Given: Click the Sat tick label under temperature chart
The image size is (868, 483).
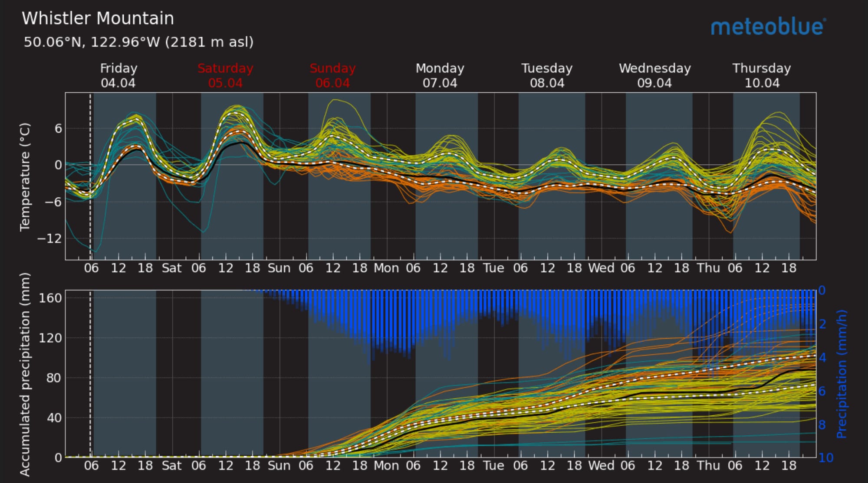Looking at the screenshot, I should pyautogui.click(x=171, y=268).
